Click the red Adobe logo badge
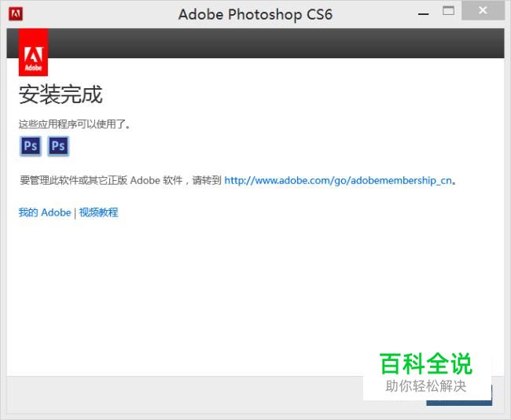 pos(33,52)
